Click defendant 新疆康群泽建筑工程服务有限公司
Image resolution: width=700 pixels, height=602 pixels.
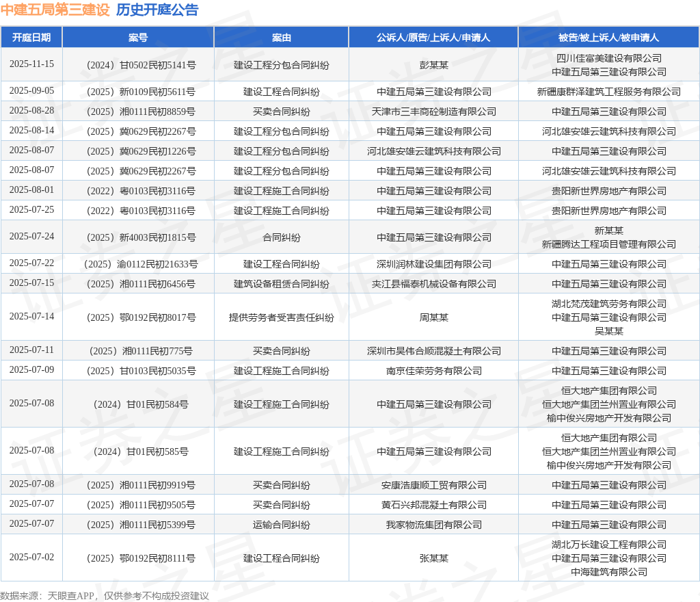608,92
